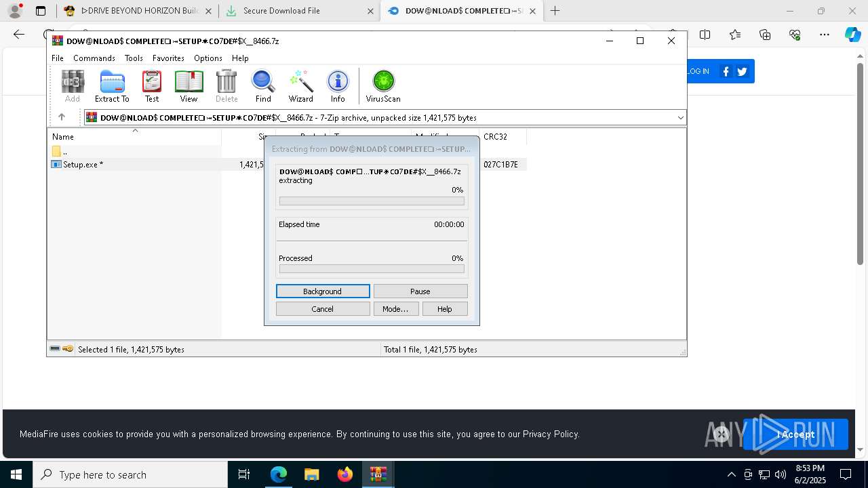Open Edge browser essentials icon
868x488 pixels.
pos(795,35)
